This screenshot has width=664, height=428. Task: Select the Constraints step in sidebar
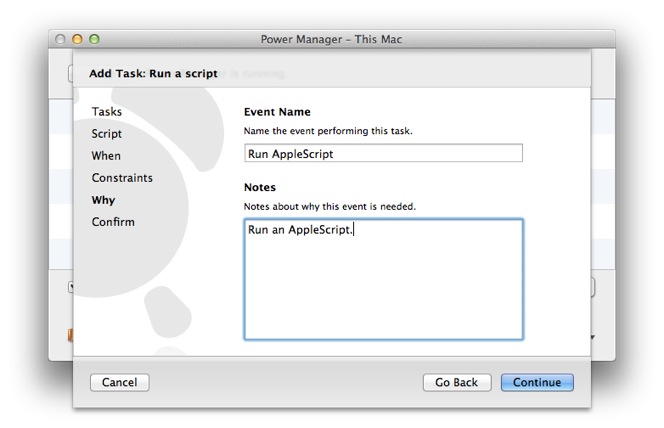click(x=122, y=178)
